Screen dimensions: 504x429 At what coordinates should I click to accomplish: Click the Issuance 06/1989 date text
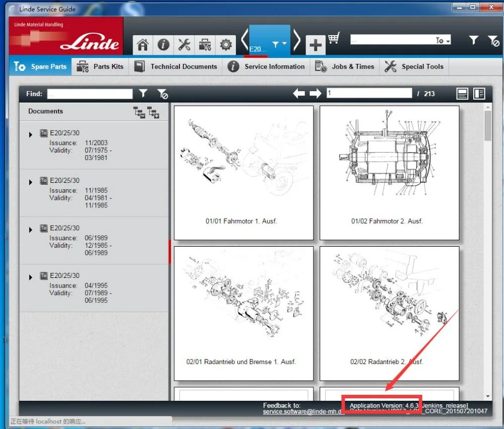point(96,238)
